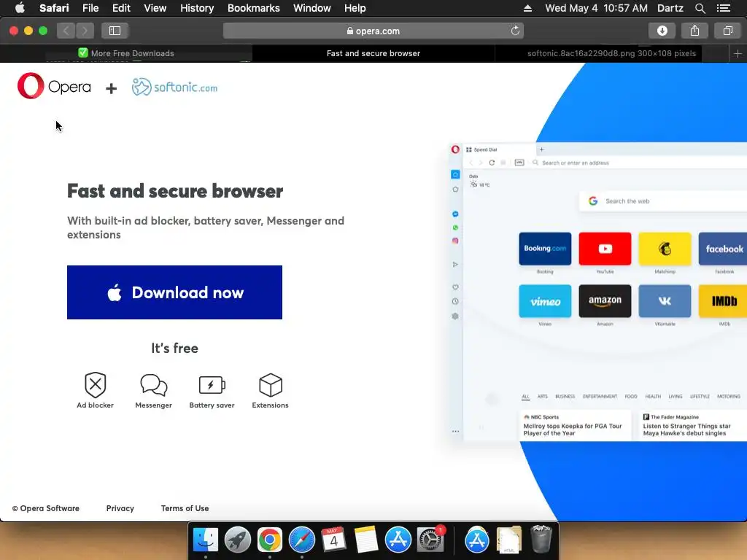Click the softonic.com logo
Viewport: 747px width, 560px height.
pos(174,87)
